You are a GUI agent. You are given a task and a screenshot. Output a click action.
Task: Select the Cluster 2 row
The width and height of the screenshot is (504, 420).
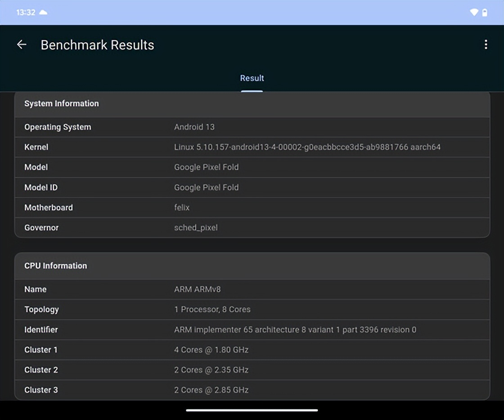252,370
